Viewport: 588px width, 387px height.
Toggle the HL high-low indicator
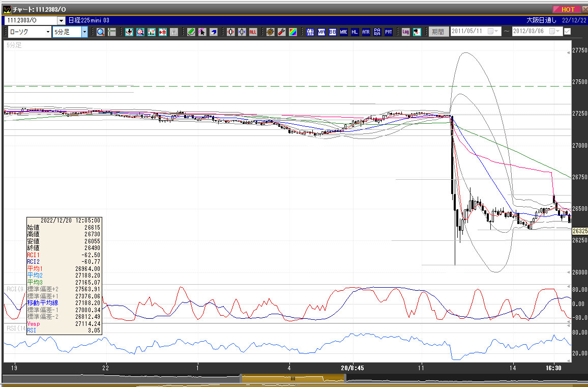point(355,32)
